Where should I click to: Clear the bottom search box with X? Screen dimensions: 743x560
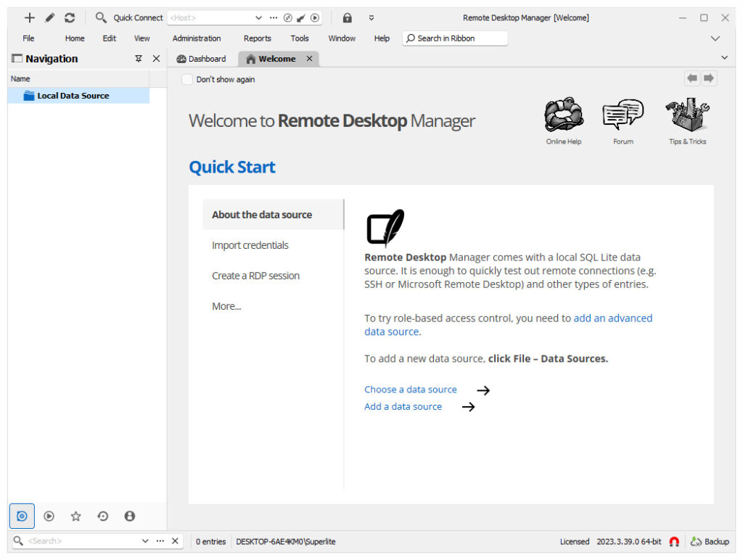click(x=175, y=541)
